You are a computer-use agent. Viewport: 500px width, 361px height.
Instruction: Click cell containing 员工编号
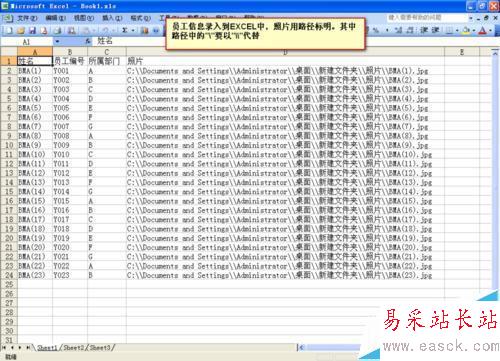tap(69, 61)
